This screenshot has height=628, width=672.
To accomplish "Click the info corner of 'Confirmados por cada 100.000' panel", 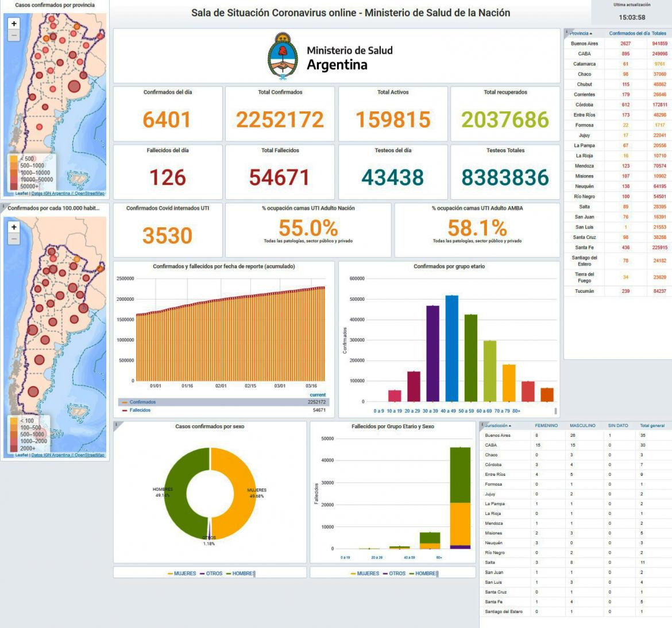I will pos(3,206).
